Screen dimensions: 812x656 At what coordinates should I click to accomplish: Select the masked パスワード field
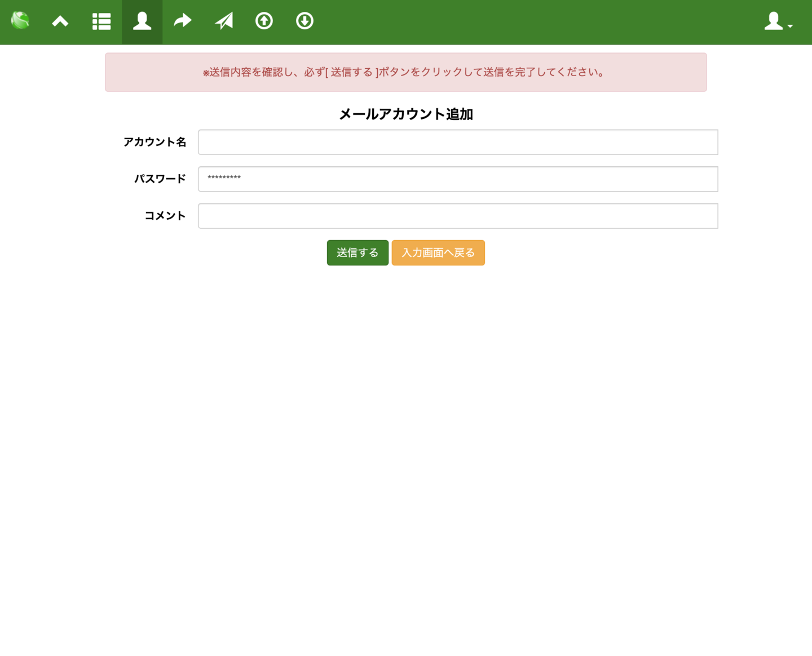point(458,179)
